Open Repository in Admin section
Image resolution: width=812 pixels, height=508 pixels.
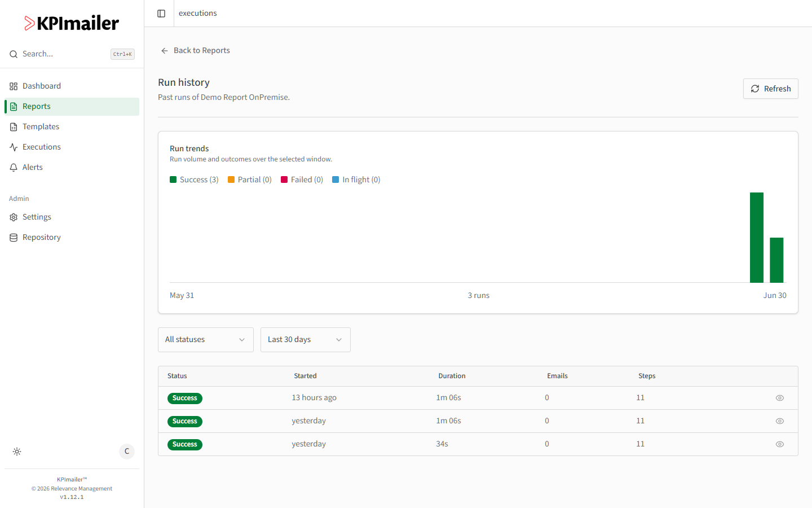[72, 238]
